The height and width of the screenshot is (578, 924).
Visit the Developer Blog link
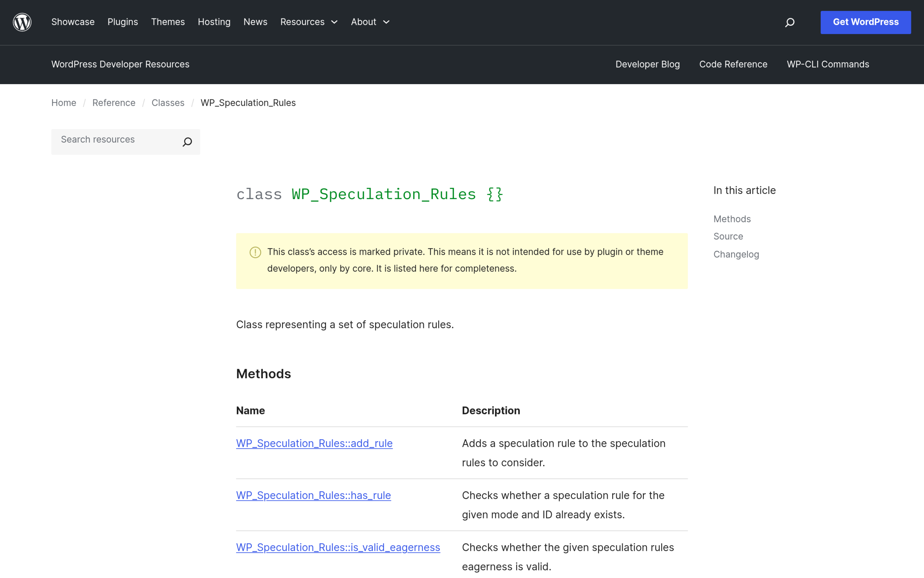coord(648,64)
